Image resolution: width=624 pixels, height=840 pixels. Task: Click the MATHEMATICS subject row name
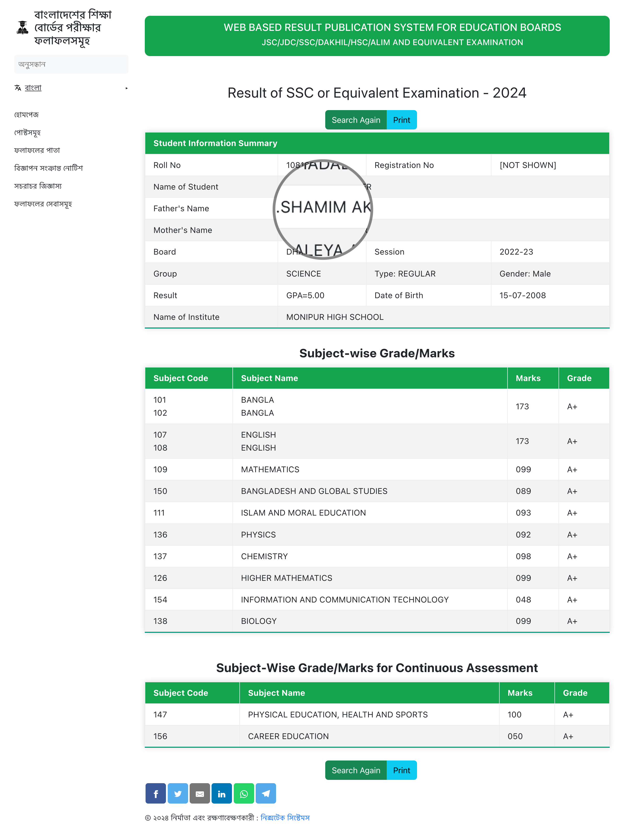click(x=270, y=469)
